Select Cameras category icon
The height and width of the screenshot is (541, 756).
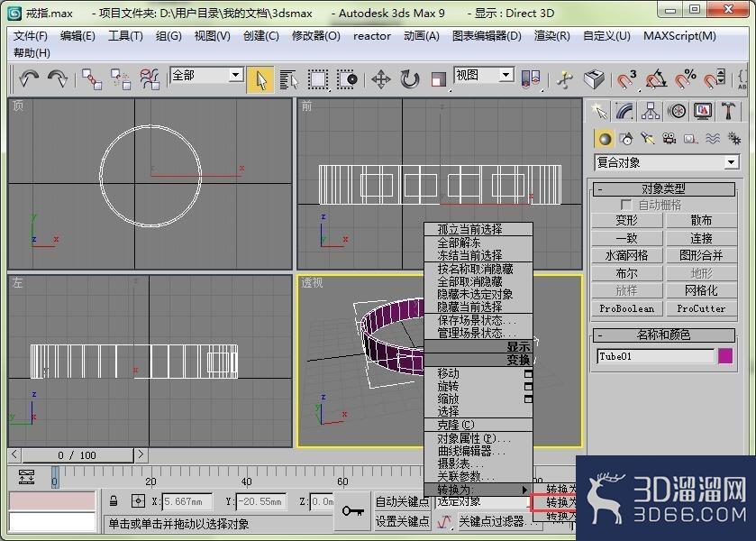tap(669, 139)
